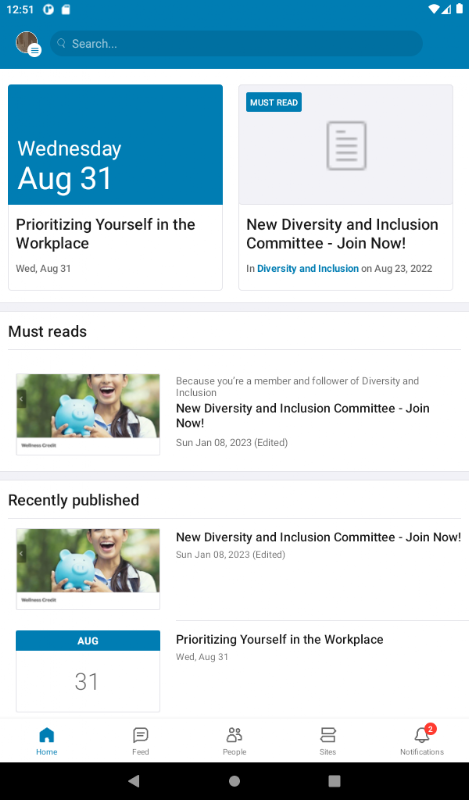Screen dimensions: 469x800
Task: Open piggy bank thumbnail under Must reads
Action: pyautogui.click(x=88, y=414)
